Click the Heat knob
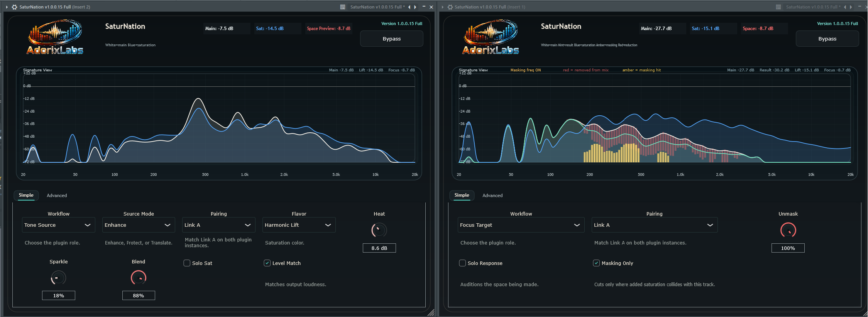The width and height of the screenshot is (868, 317). coord(379,230)
